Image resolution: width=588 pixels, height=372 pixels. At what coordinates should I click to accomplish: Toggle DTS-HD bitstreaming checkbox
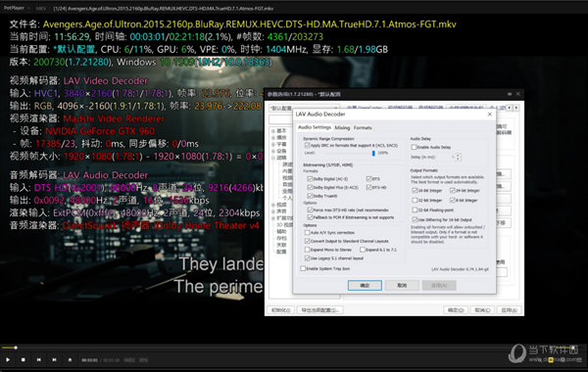click(x=369, y=187)
